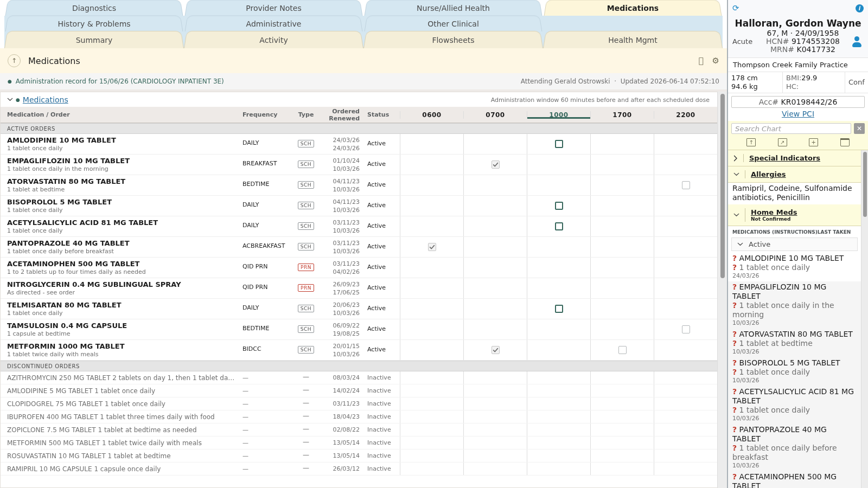Check the 1000 dose box for Acetylsalicylic Acid 81 mg
Image resolution: width=868 pixels, height=488 pixels.
pyautogui.click(x=559, y=226)
